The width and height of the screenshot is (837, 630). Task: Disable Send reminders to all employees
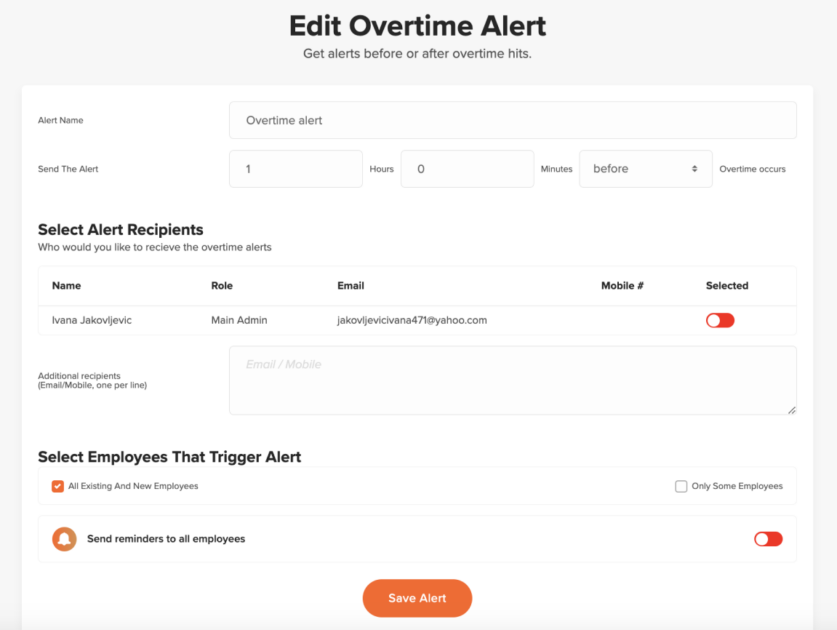coord(767,538)
